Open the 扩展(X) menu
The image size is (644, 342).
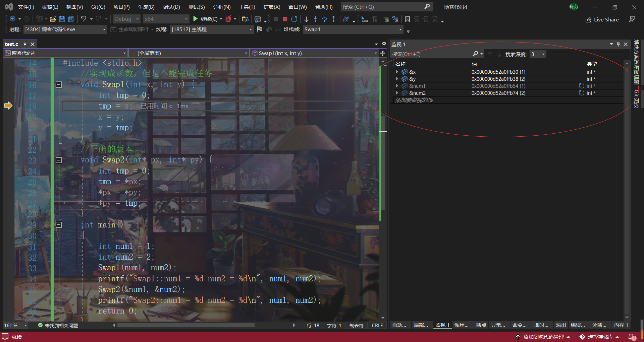pos(272,7)
